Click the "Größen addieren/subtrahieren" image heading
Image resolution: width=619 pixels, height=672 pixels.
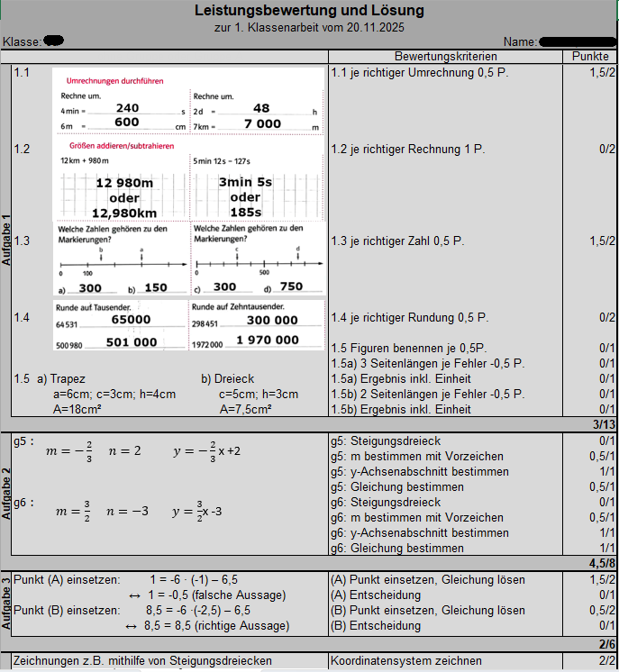pyautogui.click(x=120, y=145)
